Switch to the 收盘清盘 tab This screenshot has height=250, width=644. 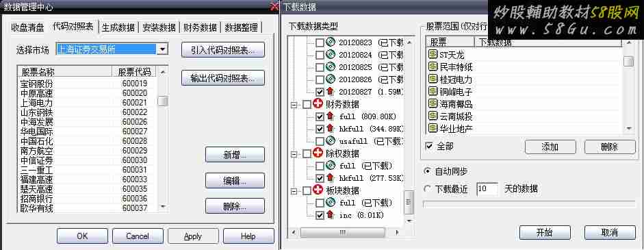[27, 27]
